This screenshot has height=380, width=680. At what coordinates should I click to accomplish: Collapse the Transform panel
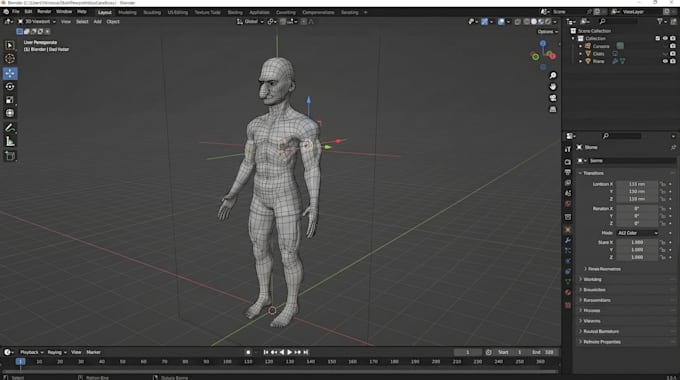tap(580, 173)
